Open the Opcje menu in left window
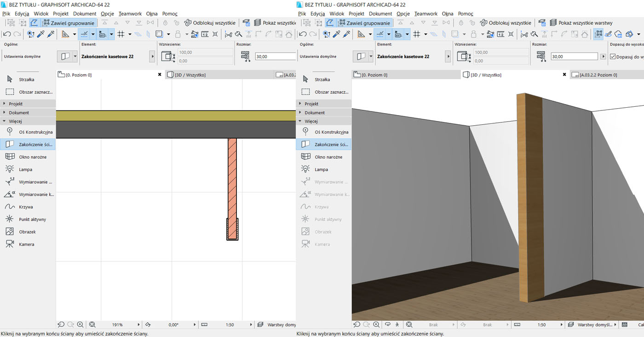 click(107, 14)
